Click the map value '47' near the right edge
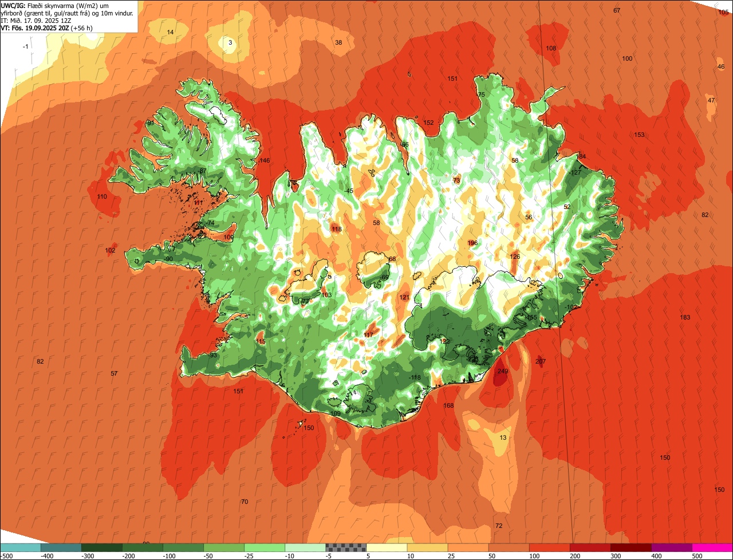 point(711,100)
